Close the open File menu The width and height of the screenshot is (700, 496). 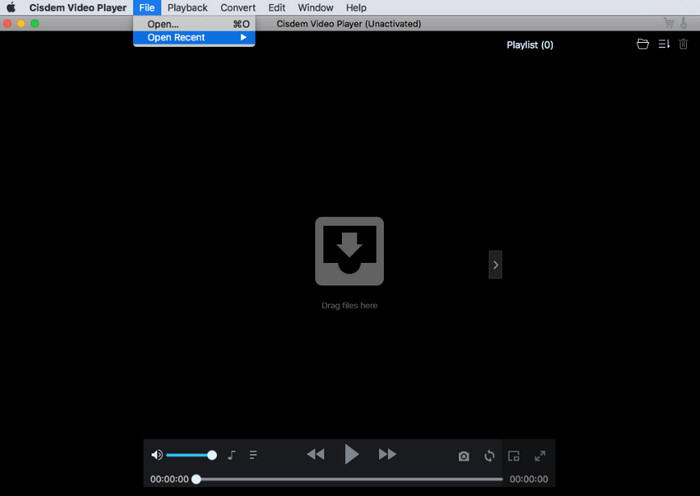click(x=146, y=8)
